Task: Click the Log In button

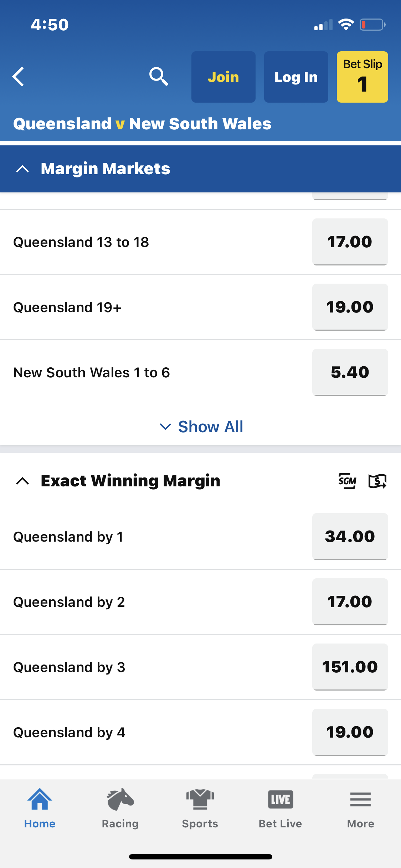Action: pos(296,77)
